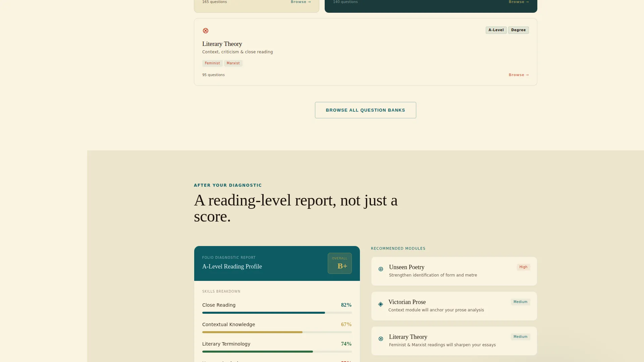Image resolution: width=644 pixels, height=362 pixels.
Task: Click the Literary Theory card circled-cross icon
Action: click(206, 31)
